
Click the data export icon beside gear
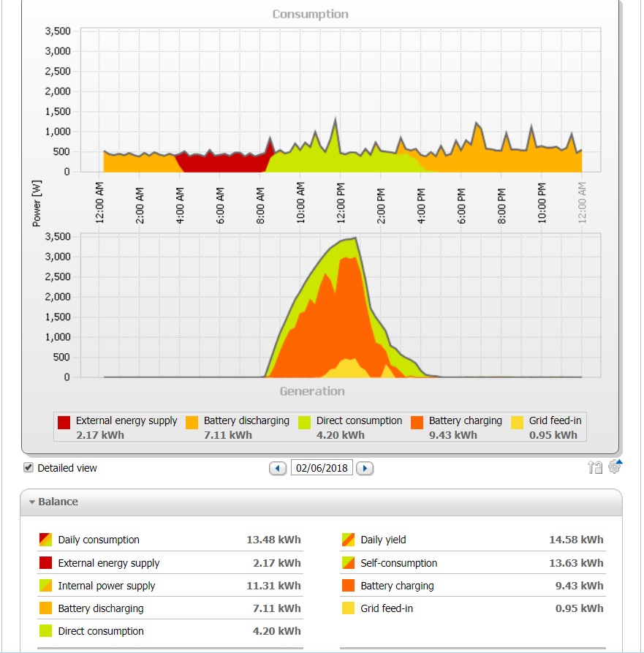click(595, 468)
